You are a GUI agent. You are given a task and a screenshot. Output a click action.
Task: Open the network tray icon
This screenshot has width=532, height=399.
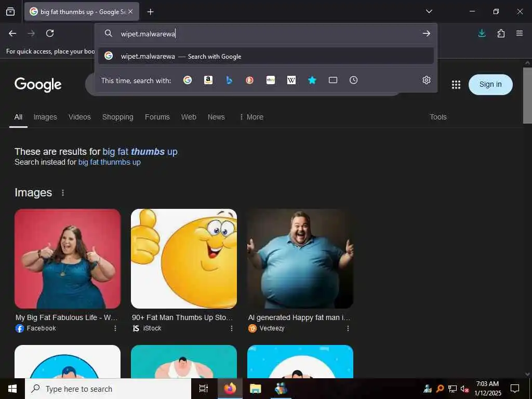(x=453, y=389)
